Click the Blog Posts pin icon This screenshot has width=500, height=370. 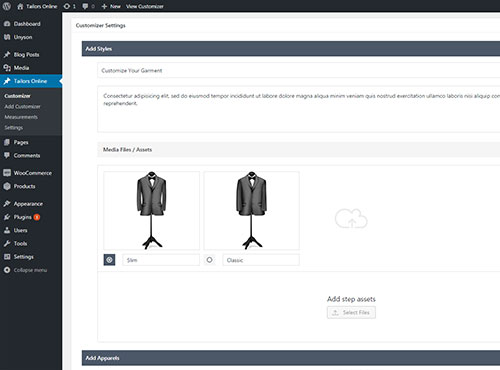(x=7, y=54)
